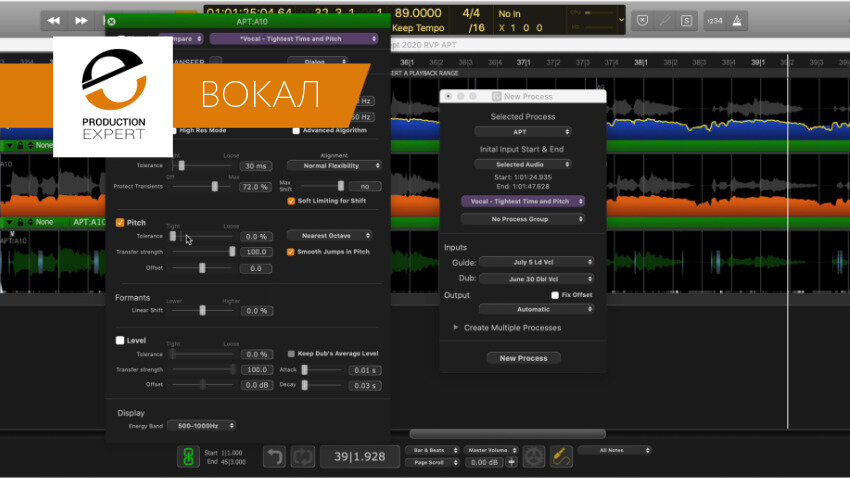Uncheck the Pitch section checkbox
This screenshot has width=850, height=478.
click(120, 223)
